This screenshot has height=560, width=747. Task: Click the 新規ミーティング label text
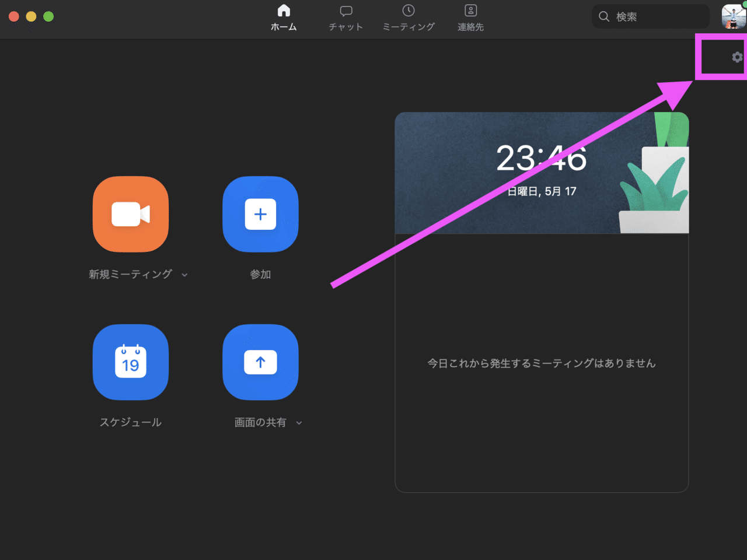pos(131,274)
